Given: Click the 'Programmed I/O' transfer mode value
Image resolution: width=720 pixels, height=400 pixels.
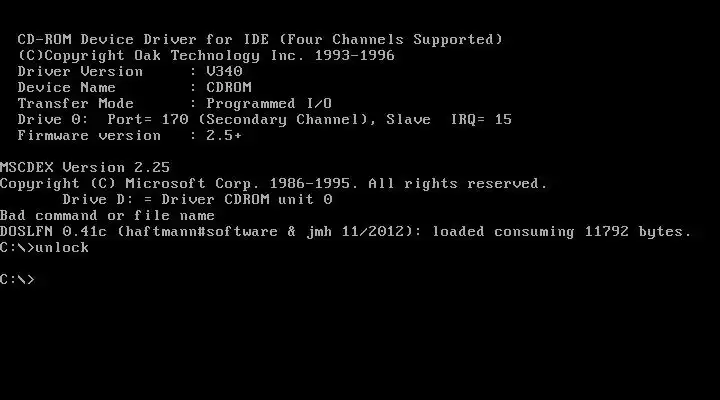Looking at the screenshot, I should coord(269,103).
